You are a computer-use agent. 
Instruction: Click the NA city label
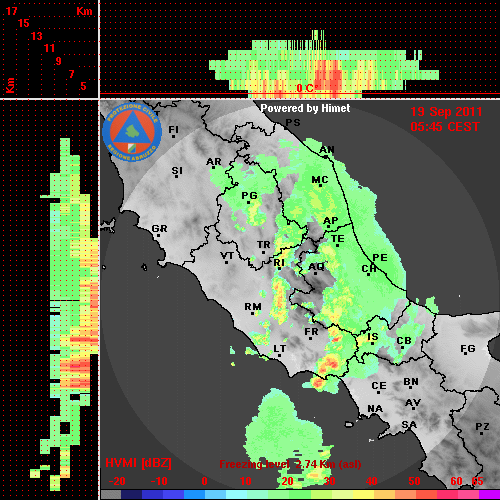point(375,409)
